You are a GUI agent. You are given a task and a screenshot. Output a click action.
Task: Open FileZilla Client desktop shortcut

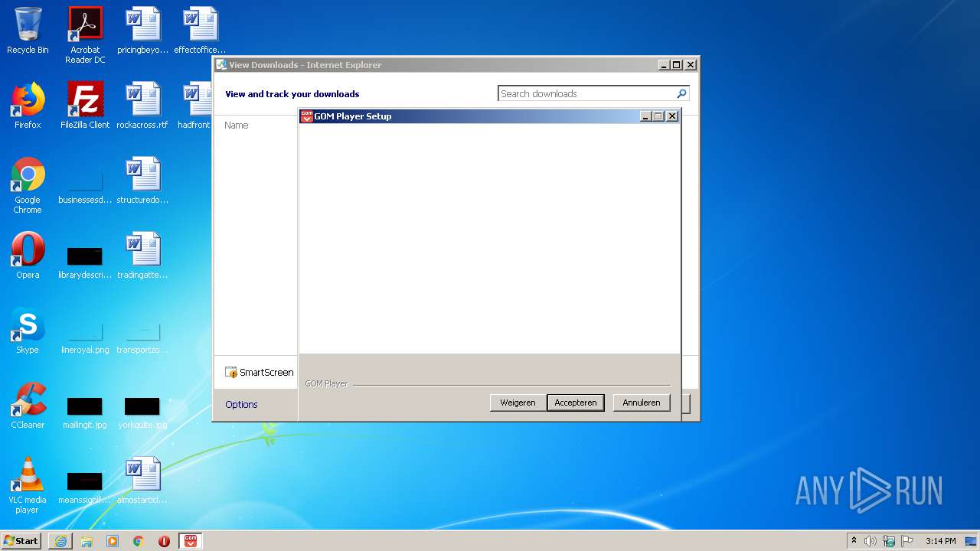(85, 106)
